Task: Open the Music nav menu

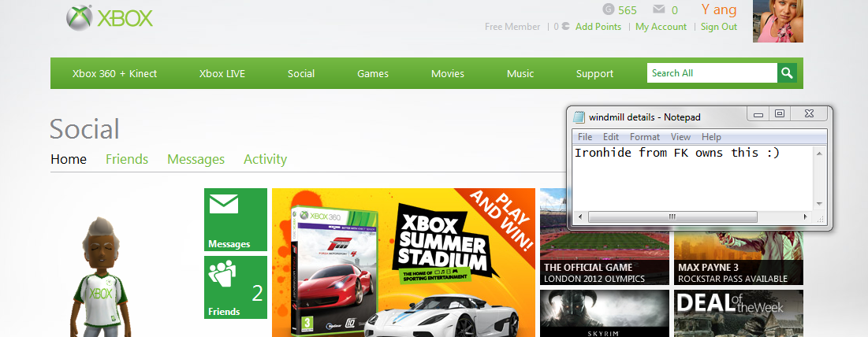Action: [520, 73]
